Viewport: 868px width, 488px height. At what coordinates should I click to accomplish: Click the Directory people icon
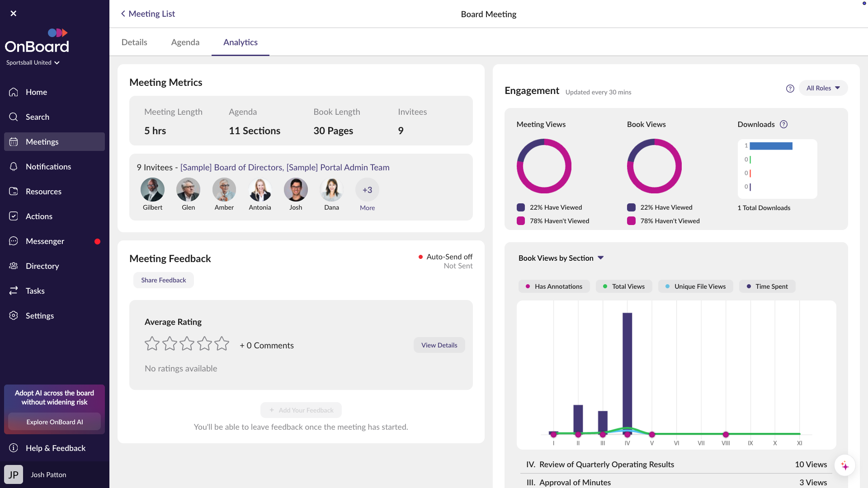14,266
